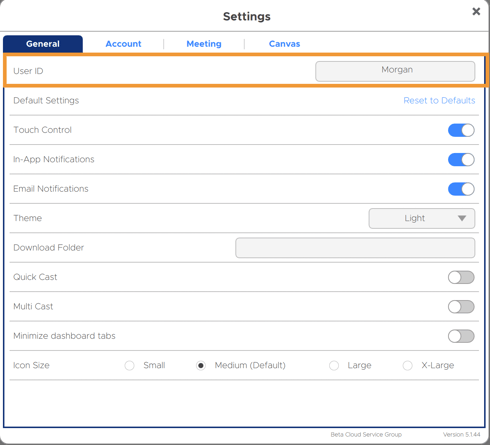Click the Beta Cloud Service Group text
This screenshot has height=445, width=490.
[x=366, y=434]
